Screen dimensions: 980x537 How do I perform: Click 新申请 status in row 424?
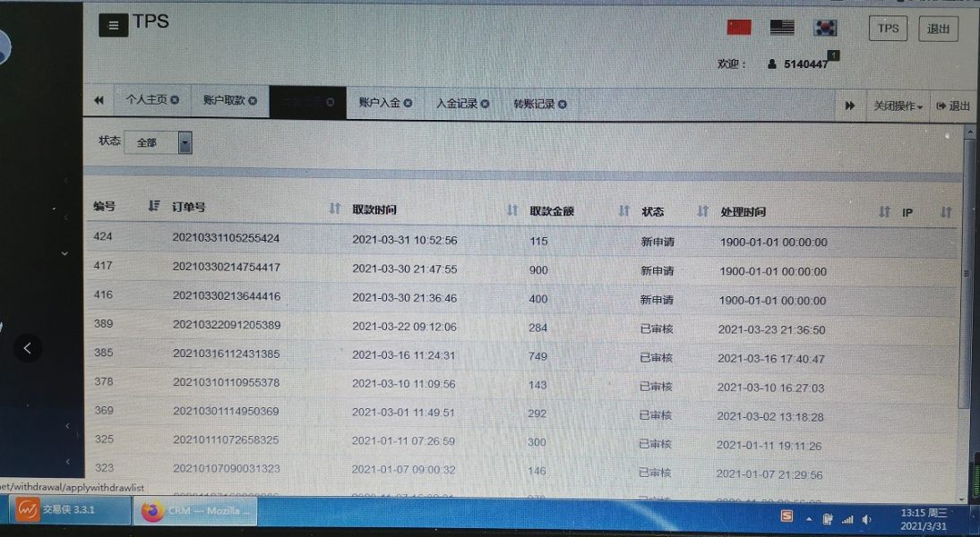pos(658,242)
